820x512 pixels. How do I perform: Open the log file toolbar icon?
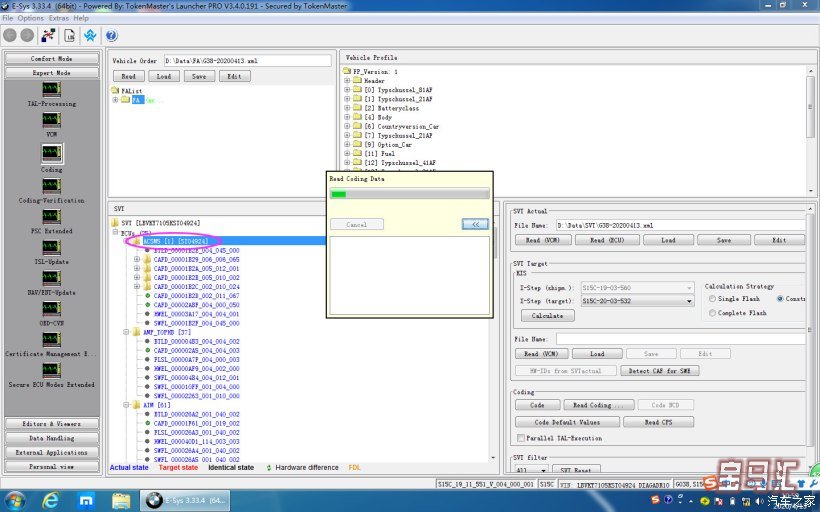click(x=70, y=35)
